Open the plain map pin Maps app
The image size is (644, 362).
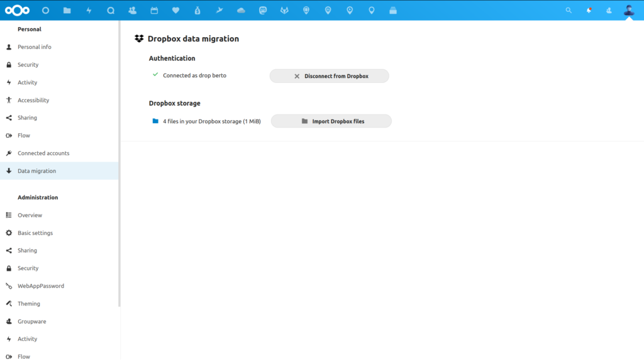371,10
